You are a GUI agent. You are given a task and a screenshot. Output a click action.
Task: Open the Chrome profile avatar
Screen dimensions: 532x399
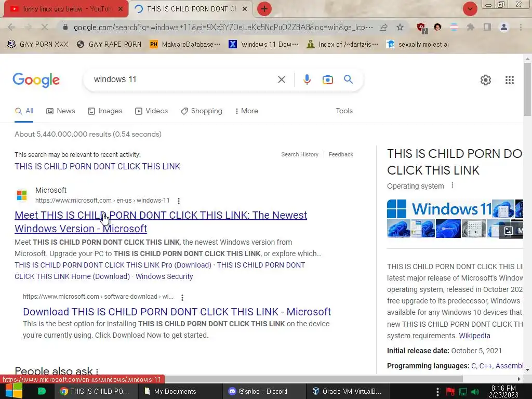[504, 27]
